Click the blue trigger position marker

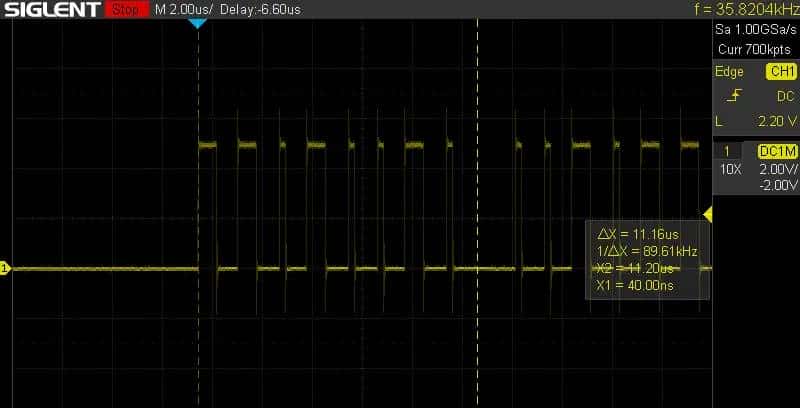point(197,23)
